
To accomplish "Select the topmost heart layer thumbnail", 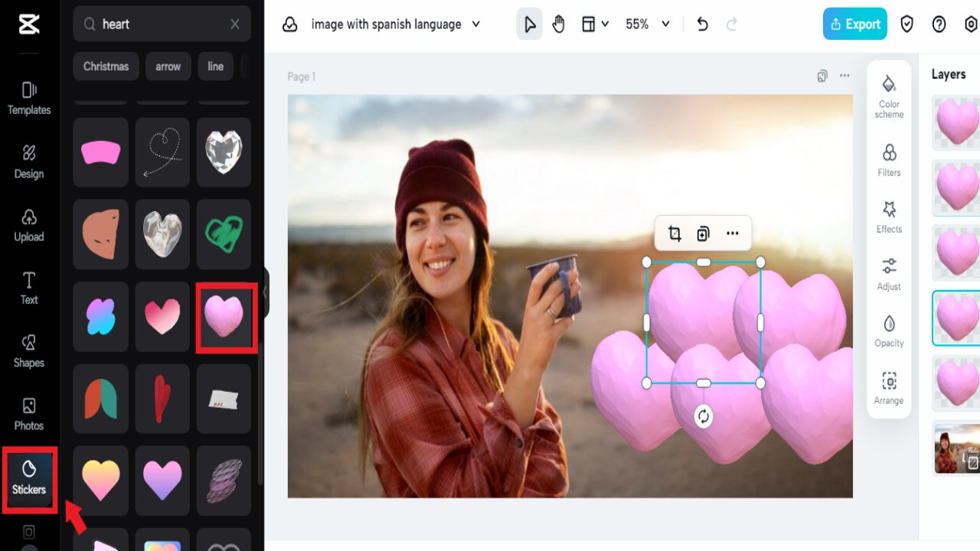I will pyautogui.click(x=956, y=122).
